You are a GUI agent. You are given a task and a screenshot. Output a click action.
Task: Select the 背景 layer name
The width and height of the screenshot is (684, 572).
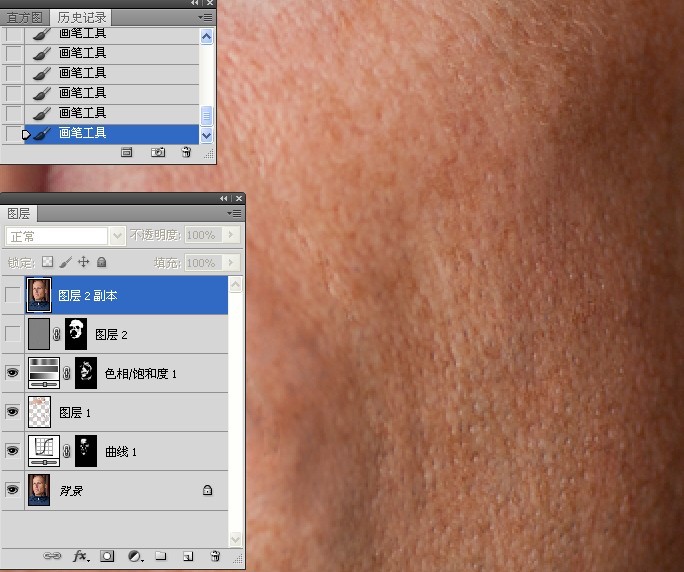coord(71,491)
